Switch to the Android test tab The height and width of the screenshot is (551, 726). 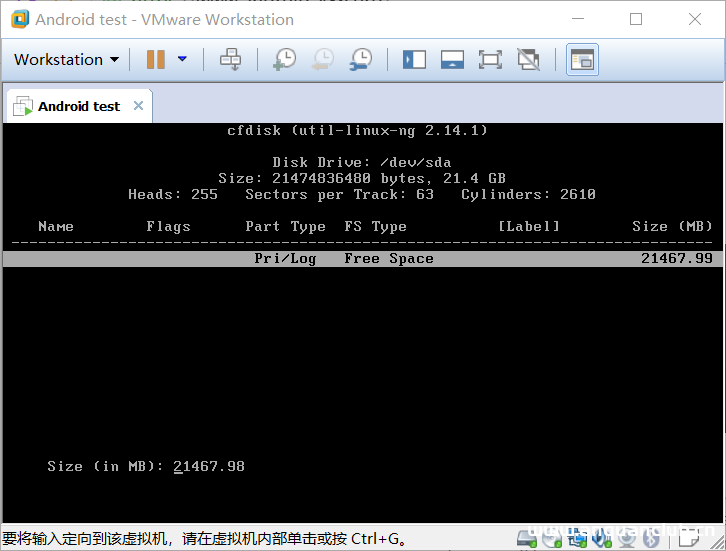pyautogui.click(x=79, y=106)
